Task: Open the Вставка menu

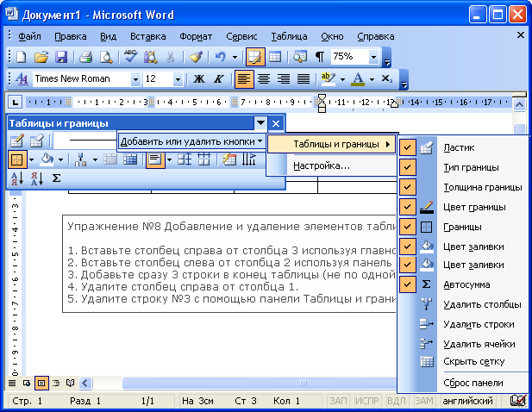Action: [x=148, y=36]
